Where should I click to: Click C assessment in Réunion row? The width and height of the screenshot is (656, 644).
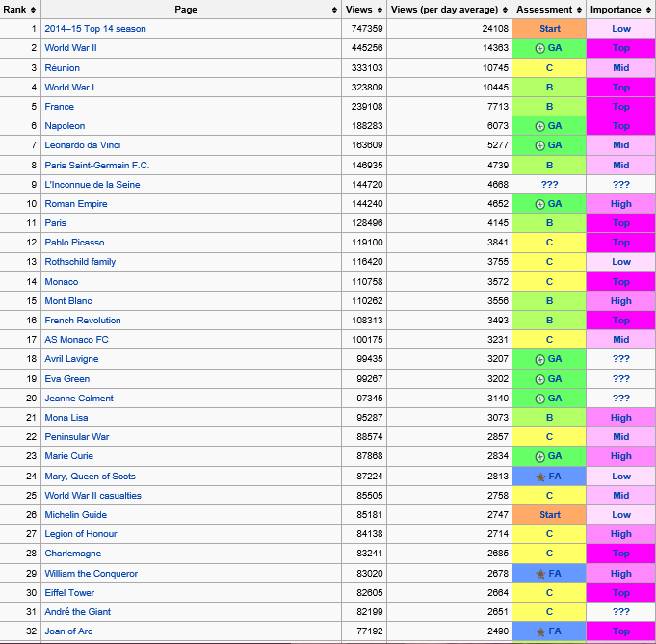point(549,68)
